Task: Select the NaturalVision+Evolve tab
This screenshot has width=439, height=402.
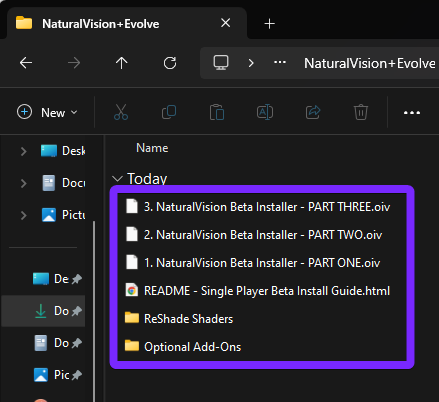Action: point(127,23)
